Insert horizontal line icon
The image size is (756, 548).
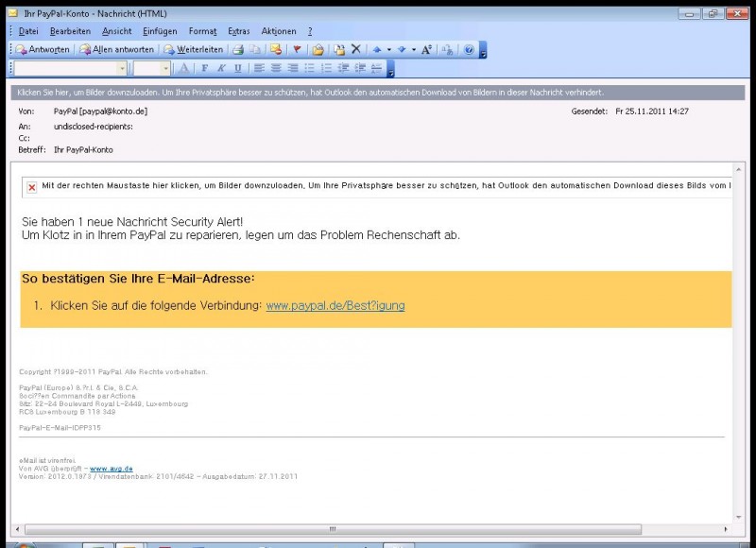coord(376,68)
